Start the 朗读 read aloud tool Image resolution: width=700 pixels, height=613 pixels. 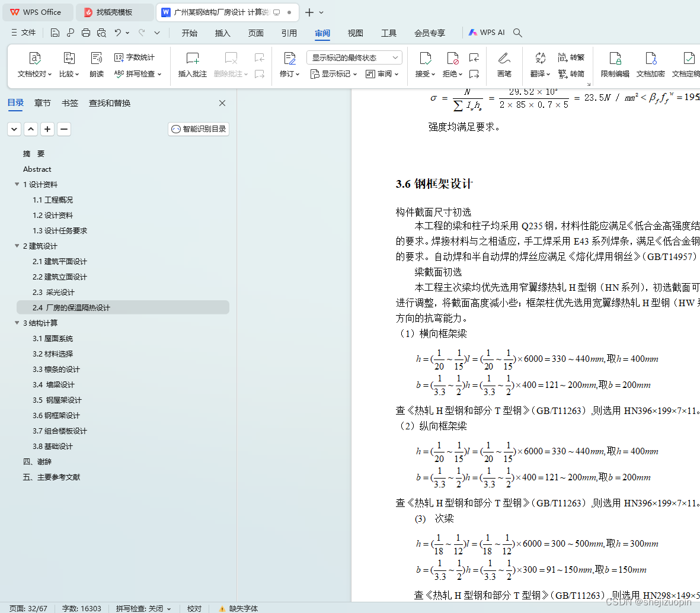[97, 65]
